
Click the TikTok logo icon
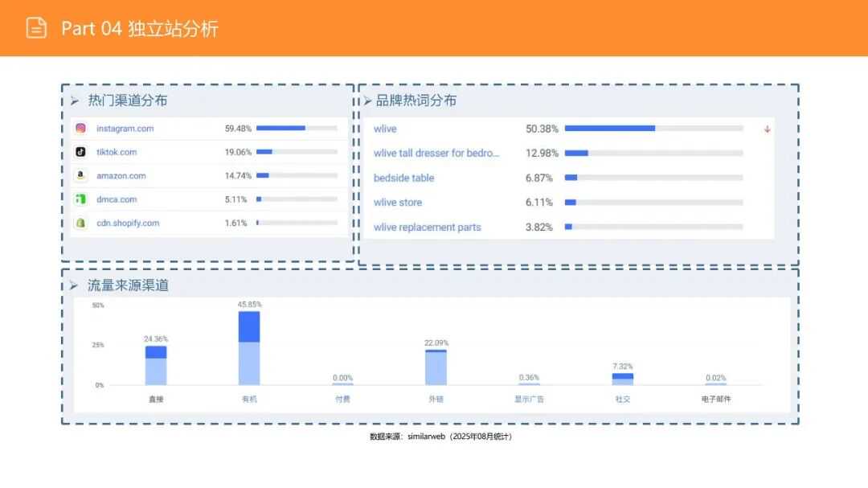(81, 152)
